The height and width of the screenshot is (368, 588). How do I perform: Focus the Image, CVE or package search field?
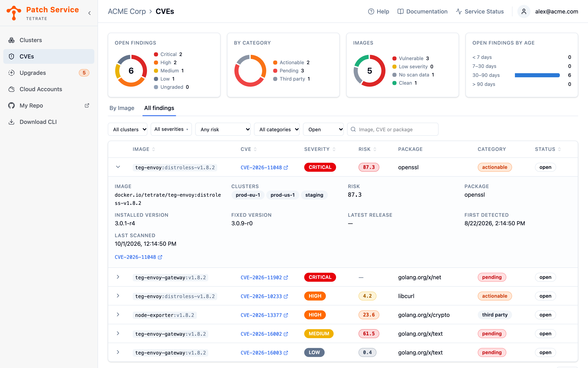pyautogui.click(x=393, y=129)
